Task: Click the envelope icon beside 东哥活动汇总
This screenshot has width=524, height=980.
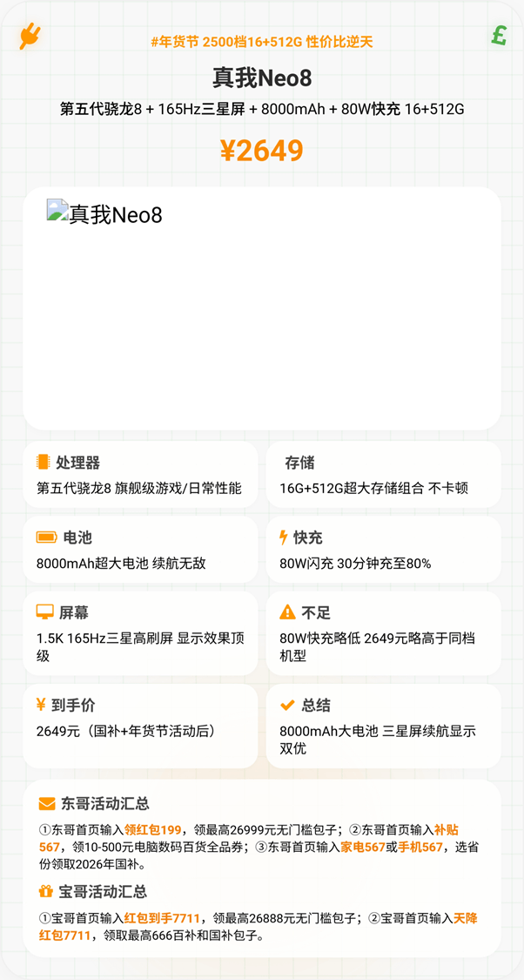Action: [47, 803]
